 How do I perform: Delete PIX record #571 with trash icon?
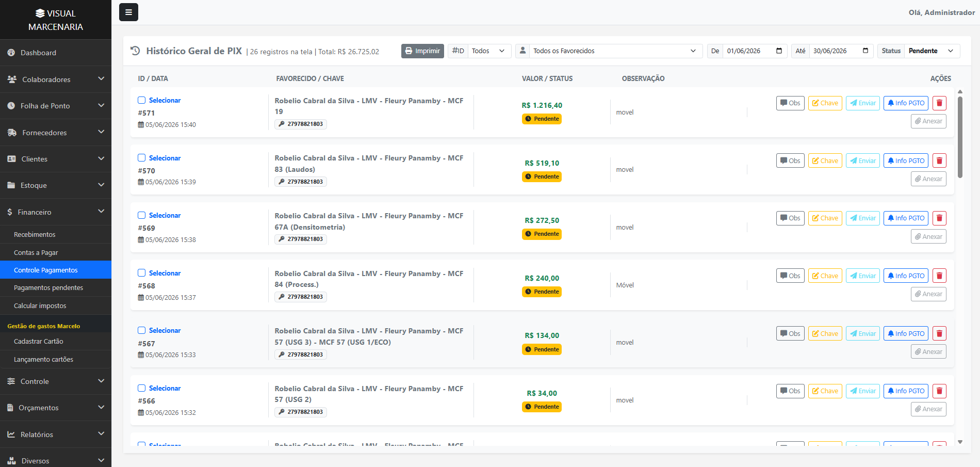coord(939,103)
